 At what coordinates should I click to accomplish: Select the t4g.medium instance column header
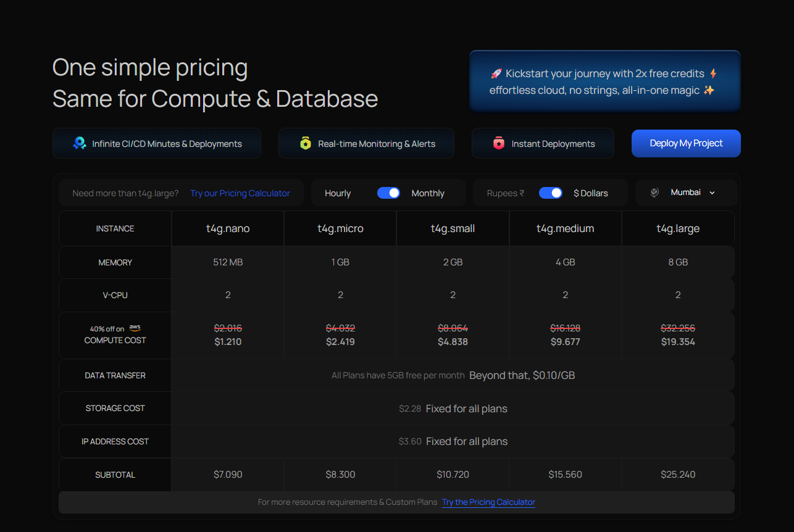565,228
